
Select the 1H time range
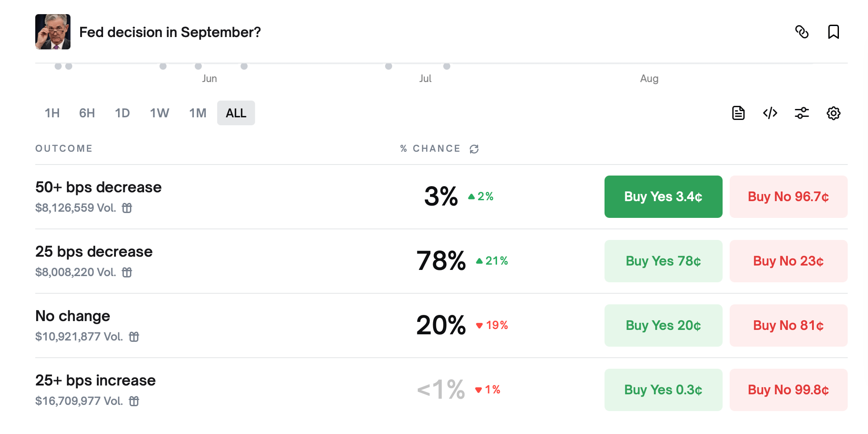point(52,113)
